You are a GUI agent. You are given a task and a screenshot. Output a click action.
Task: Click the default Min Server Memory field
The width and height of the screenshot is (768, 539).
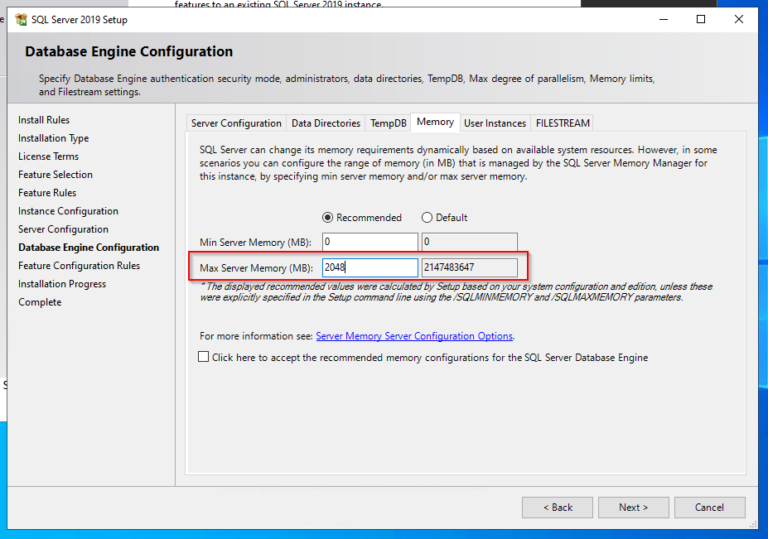(469, 242)
